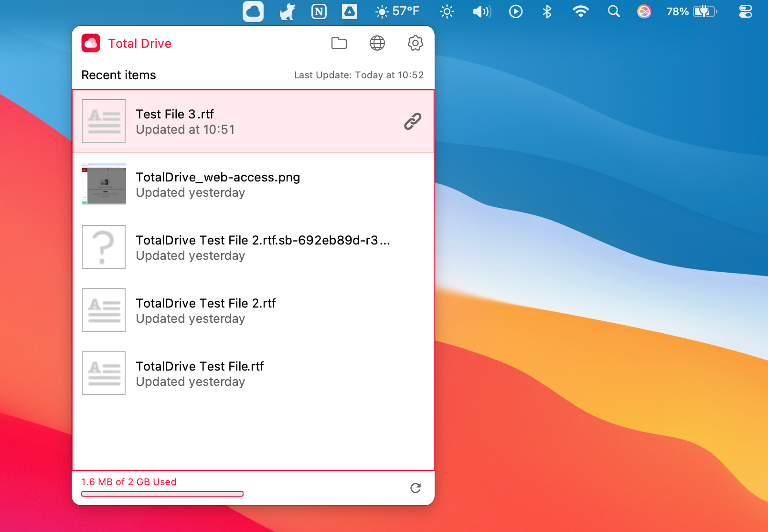Refresh the recent items list
This screenshot has height=532, width=768.
(416, 489)
